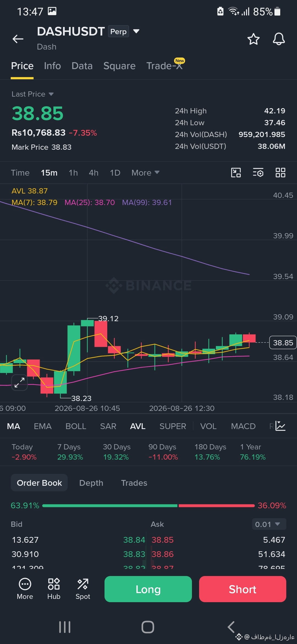
Task: Toggle AVL indicator
Action: [x=138, y=426]
